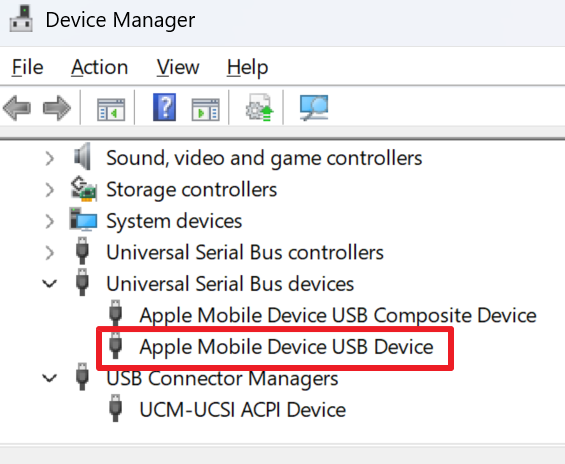Screen dimensions: 565x464
Task: Show/hide console tree toolbar icon
Action: point(111,109)
